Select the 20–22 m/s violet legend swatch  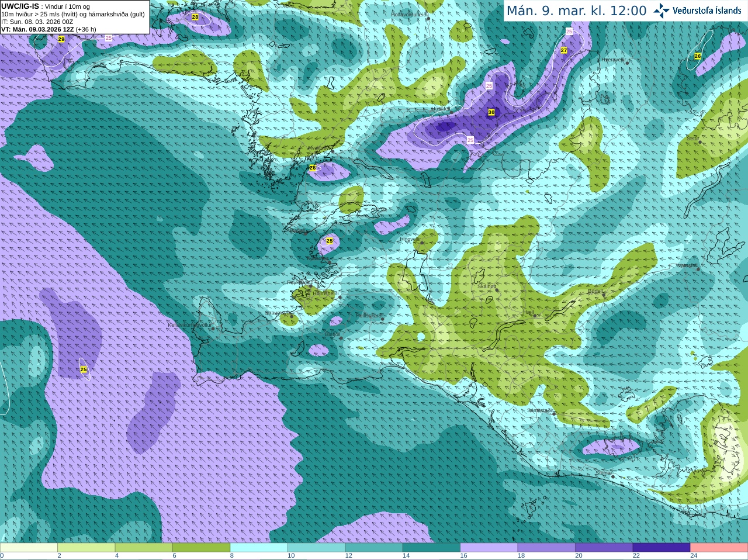[604, 548]
